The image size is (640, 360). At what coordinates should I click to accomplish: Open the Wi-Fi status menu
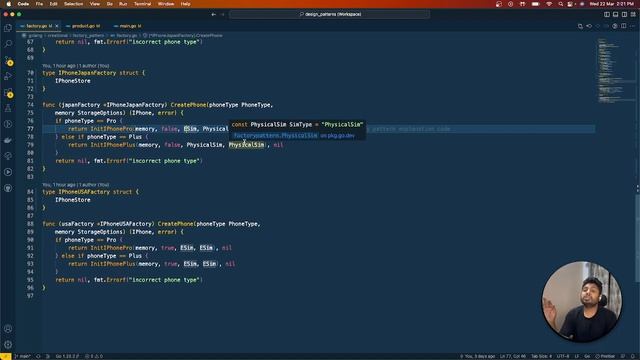click(549, 4)
